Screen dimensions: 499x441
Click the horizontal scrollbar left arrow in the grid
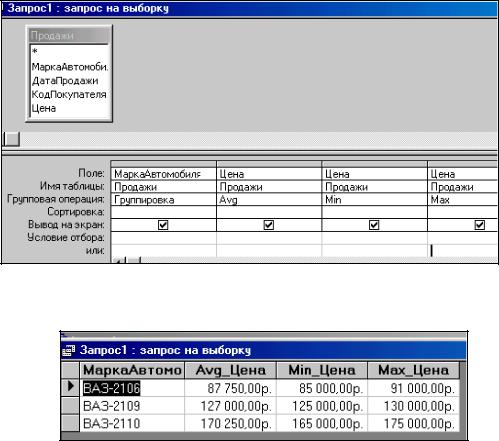pyautogui.click(x=119, y=260)
